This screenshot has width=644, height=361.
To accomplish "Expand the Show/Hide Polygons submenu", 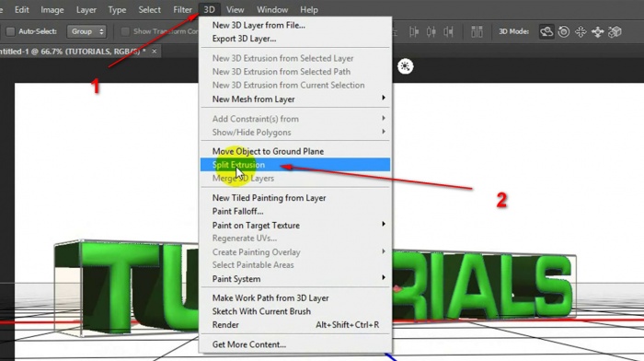I will [x=295, y=133].
